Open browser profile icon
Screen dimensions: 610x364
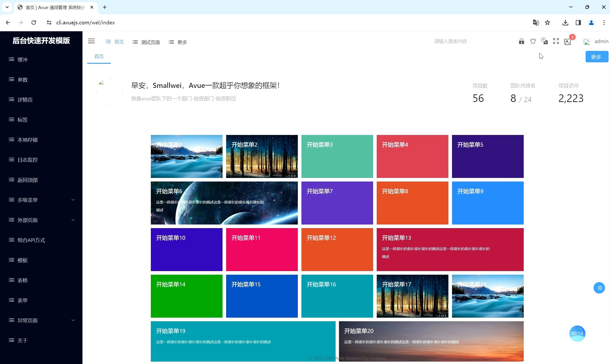click(x=591, y=22)
